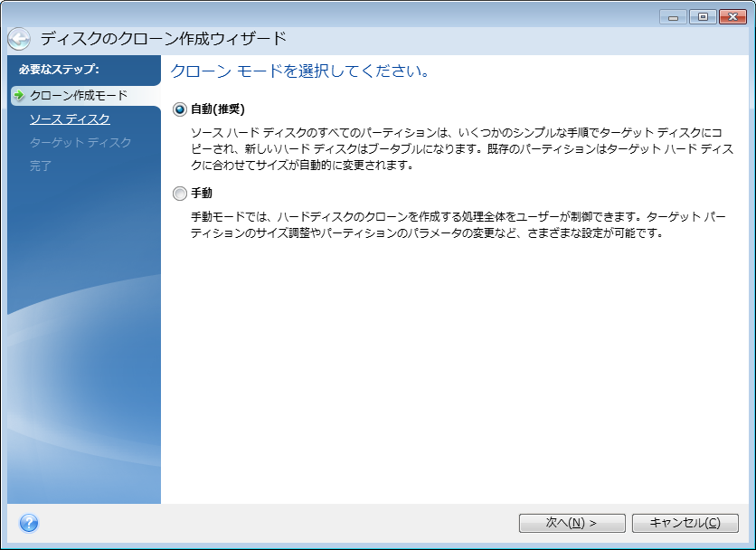
Task: Select the 自動(推奨) radio button
Action: [179, 110]
